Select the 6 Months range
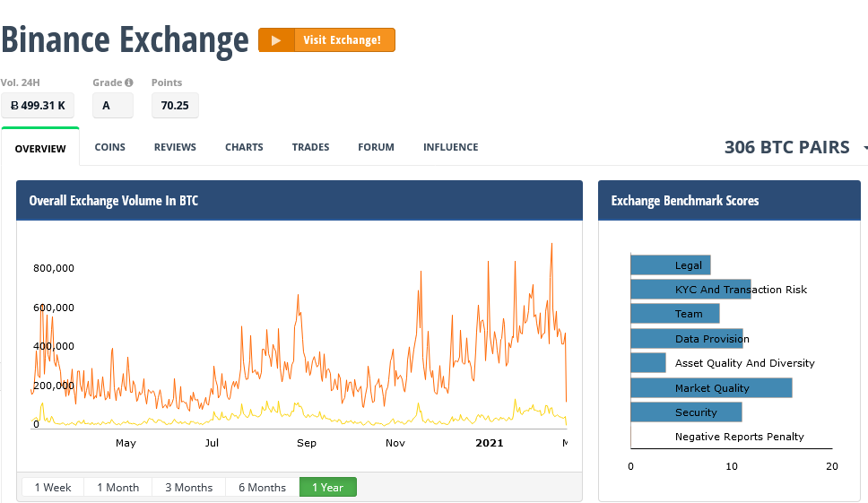 click(263, 488)
